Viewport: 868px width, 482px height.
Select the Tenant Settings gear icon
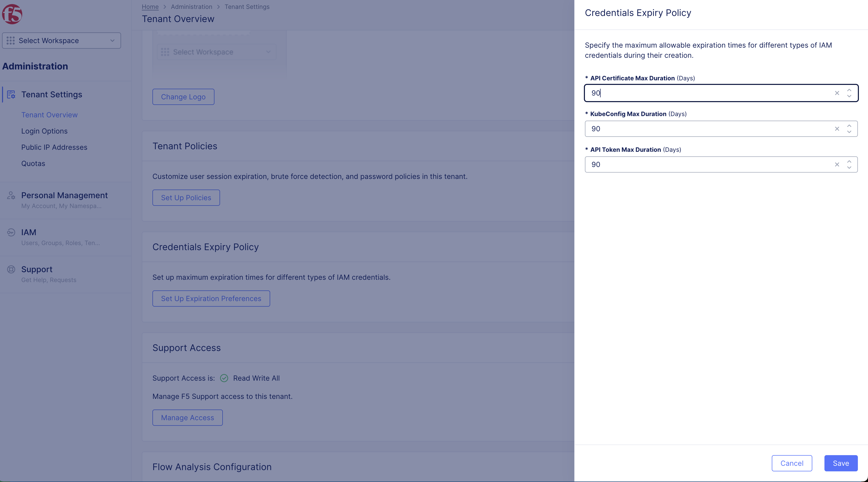(x=11, y=95)
